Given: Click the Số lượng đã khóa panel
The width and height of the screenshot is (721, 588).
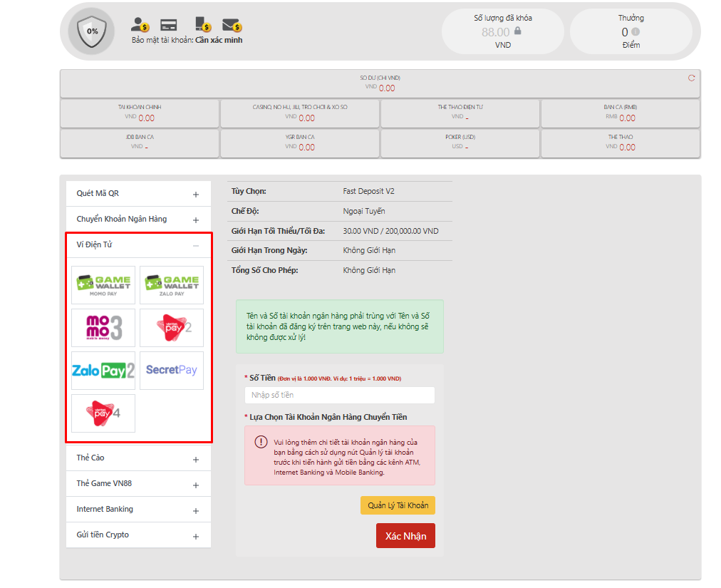Looking at the screenshot, I should click(502, 31).
